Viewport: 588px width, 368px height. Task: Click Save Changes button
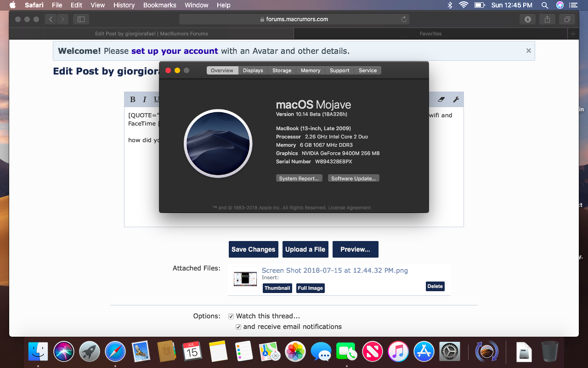[x=254, y=249]
